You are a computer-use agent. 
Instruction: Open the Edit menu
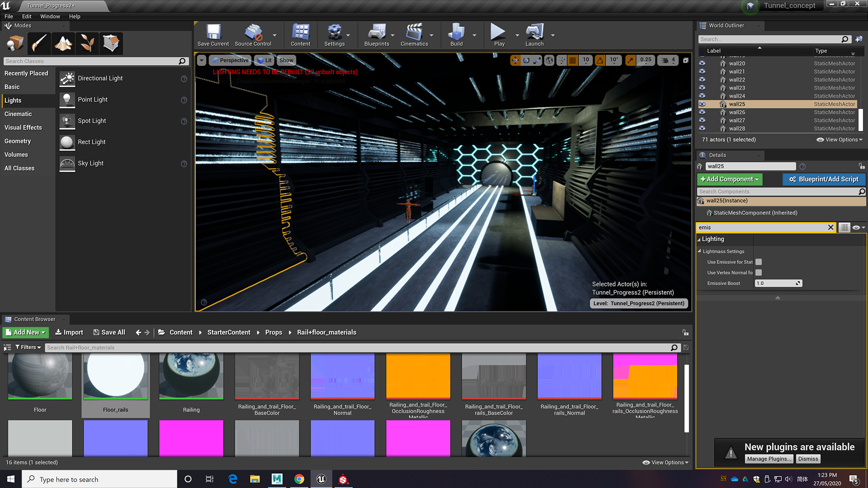tap(27, 16)
